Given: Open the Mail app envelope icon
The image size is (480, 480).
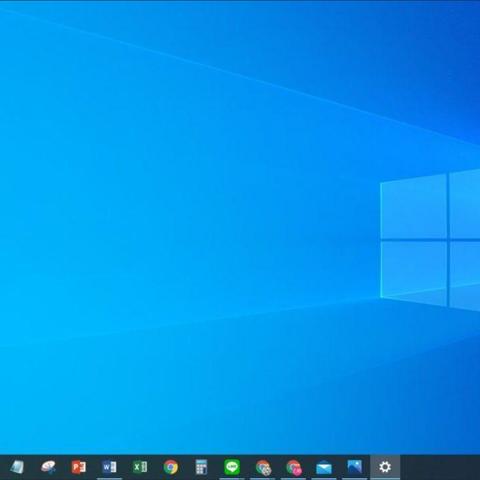Looking at the screenshot, I should point(324,467).
